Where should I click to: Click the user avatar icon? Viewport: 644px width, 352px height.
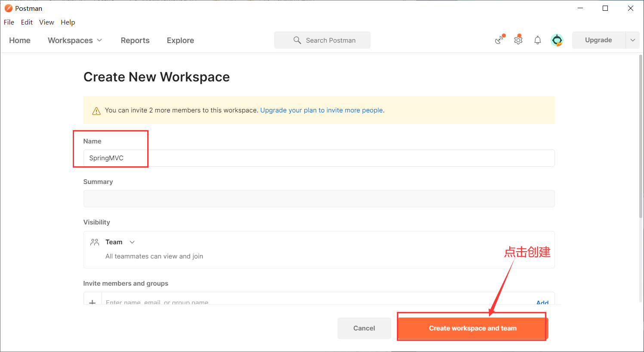click(557, 40)
